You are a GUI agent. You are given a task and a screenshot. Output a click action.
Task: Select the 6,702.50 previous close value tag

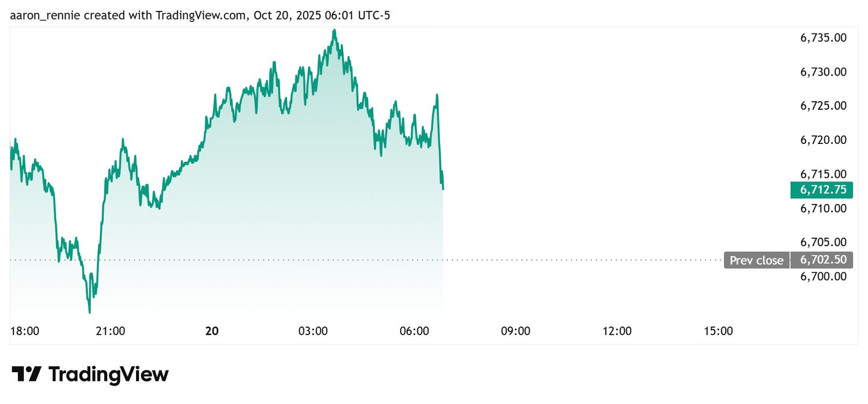[822, 260]
